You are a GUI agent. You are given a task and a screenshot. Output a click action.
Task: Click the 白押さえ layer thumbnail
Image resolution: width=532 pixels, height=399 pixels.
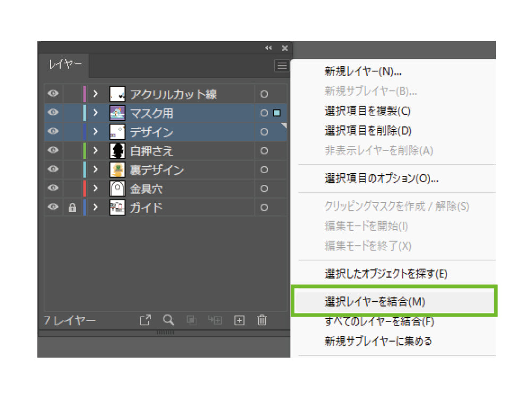(x=117, y=151)
